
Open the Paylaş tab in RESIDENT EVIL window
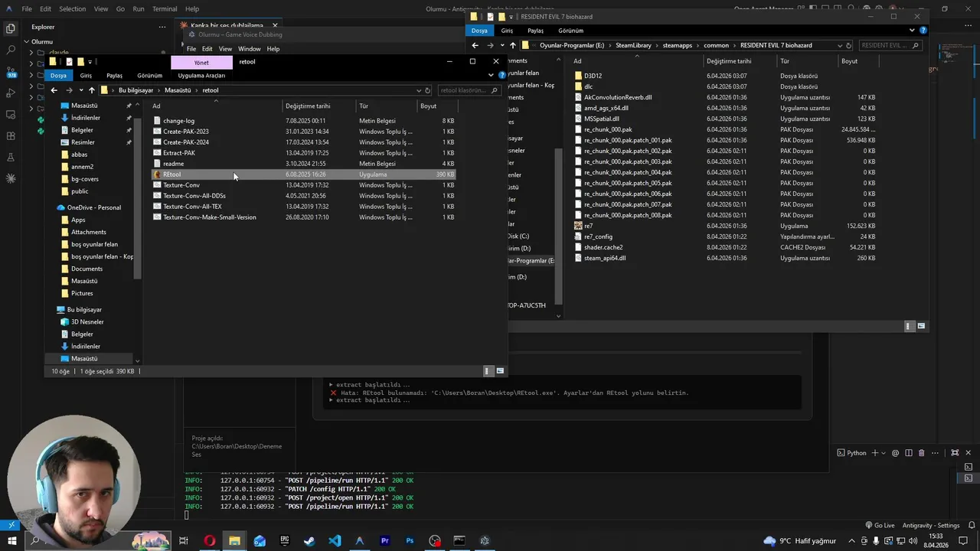[x=535, y=31]
